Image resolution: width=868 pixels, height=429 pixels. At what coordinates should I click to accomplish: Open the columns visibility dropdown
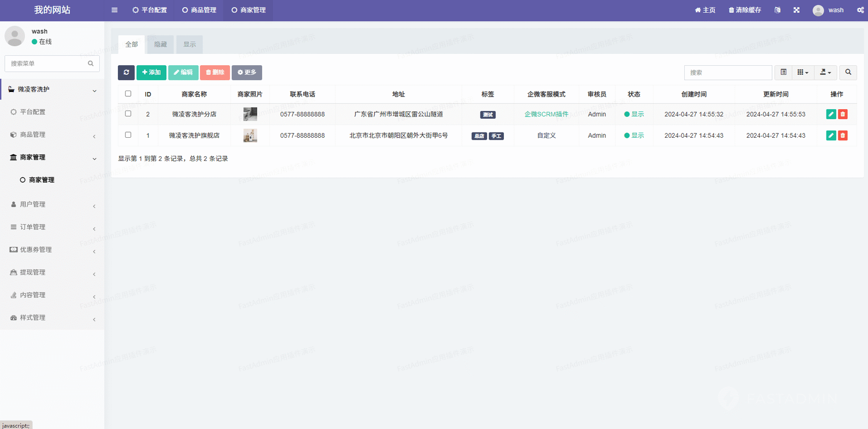803,72
